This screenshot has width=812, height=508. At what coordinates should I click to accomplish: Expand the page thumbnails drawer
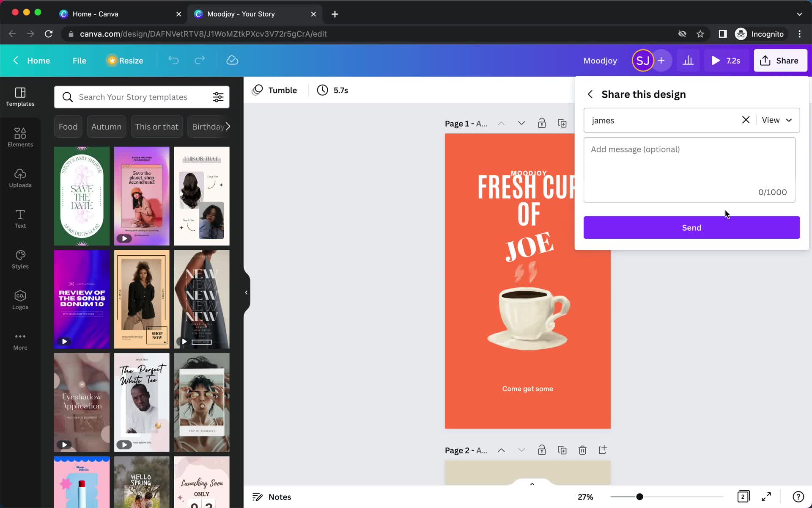[532, 484]
